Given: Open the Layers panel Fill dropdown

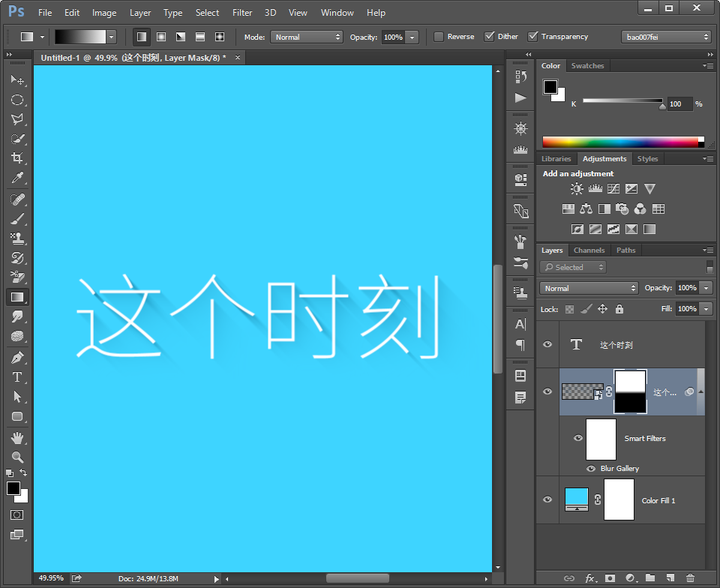Looking at the screenshot, I should (x=706, y=308).
